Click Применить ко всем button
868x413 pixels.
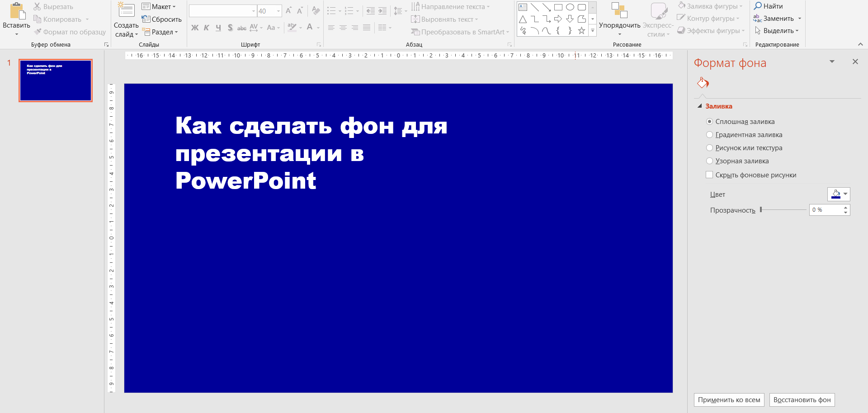point(729,400)
